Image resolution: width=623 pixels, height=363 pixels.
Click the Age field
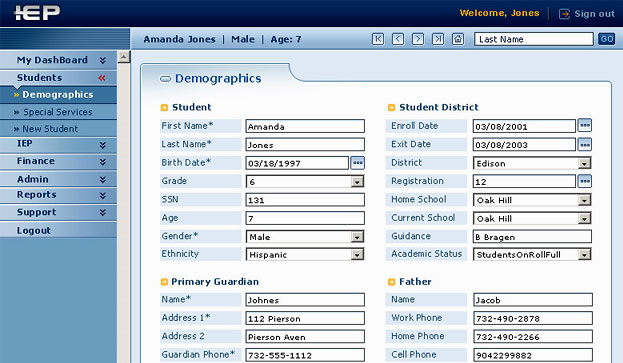[x=305, y=218]
